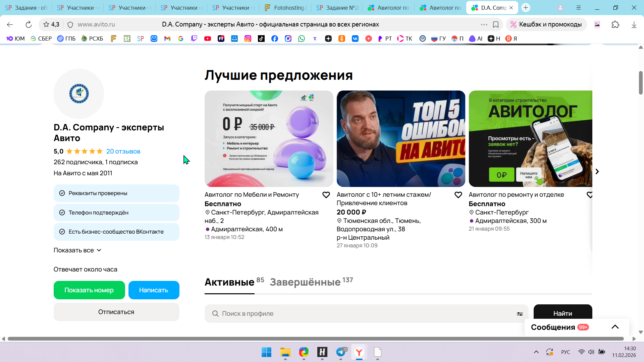Click the Показать номер button

pos(89,290)
